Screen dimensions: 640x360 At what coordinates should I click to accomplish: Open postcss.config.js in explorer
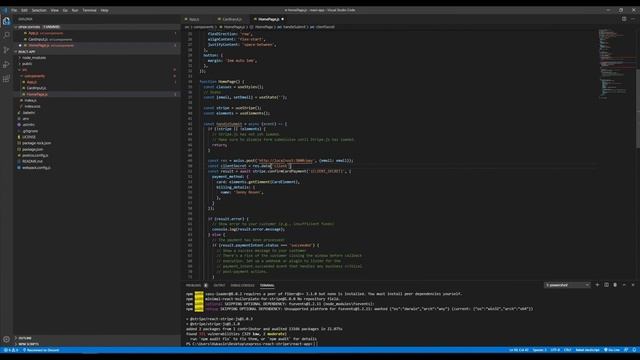click(98, 156)
